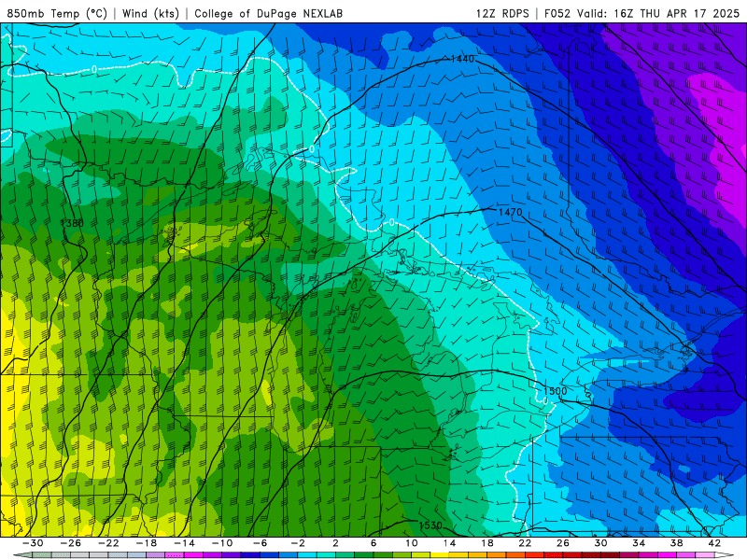Viewport: 747px width, 560px height.
Task: Click the 0 isotherm label just below 1500
Action: 545,401
